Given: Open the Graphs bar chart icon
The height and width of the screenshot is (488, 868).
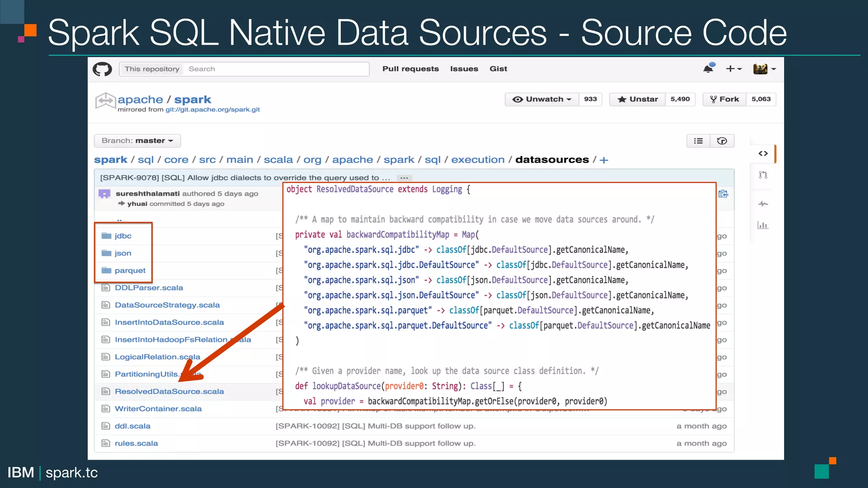Looking at the screenshot, I should coord(763,225).
